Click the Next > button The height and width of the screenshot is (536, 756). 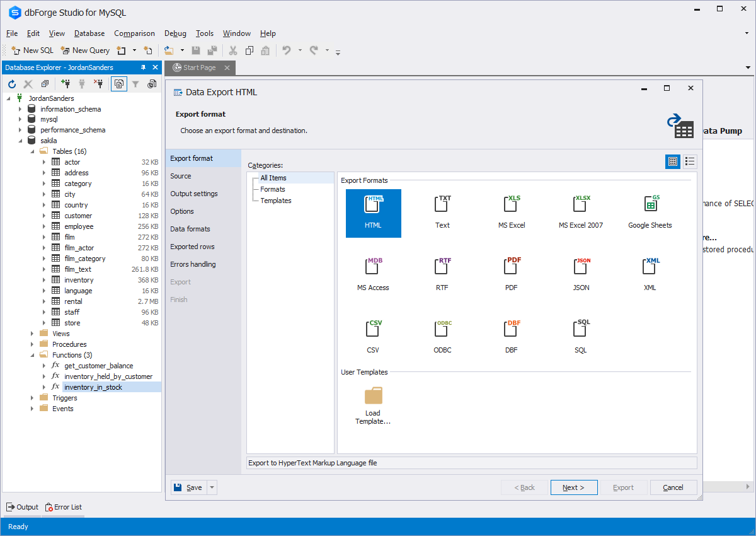[574, 487]
